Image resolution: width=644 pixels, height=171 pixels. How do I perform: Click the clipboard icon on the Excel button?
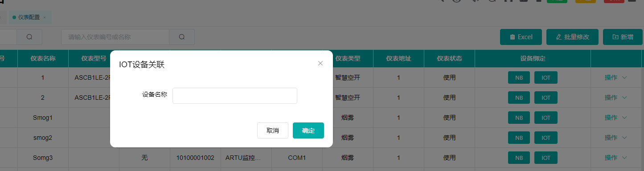513,37
